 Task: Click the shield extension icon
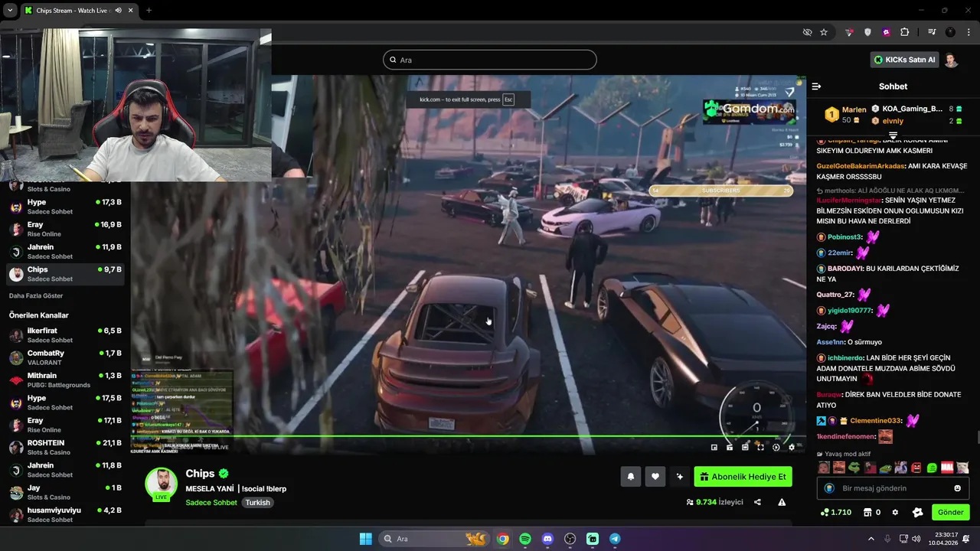click(x=867, y=32)
